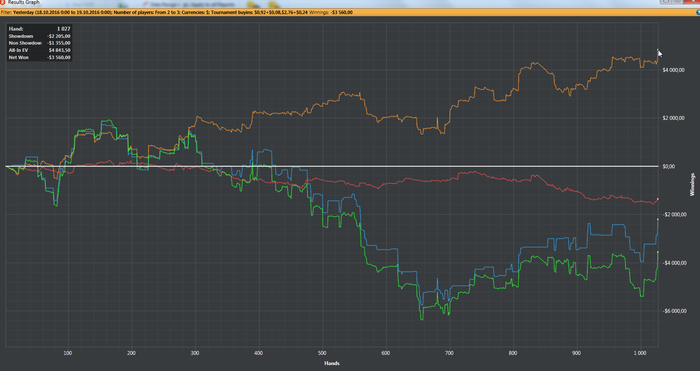Click the 'Non Showdown' legend label
This screenshot has width=700, height=371.
tap(25, 43)
